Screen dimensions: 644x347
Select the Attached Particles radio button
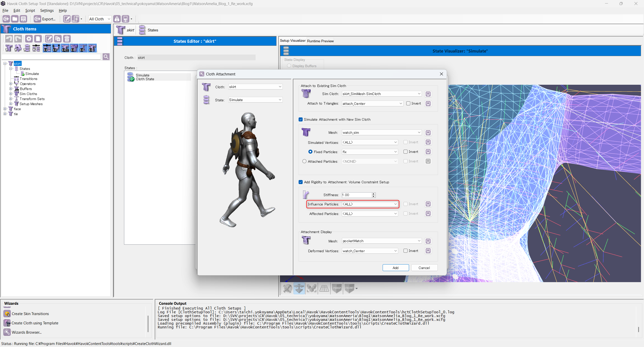pyautogui.click(x=304, y=161)
